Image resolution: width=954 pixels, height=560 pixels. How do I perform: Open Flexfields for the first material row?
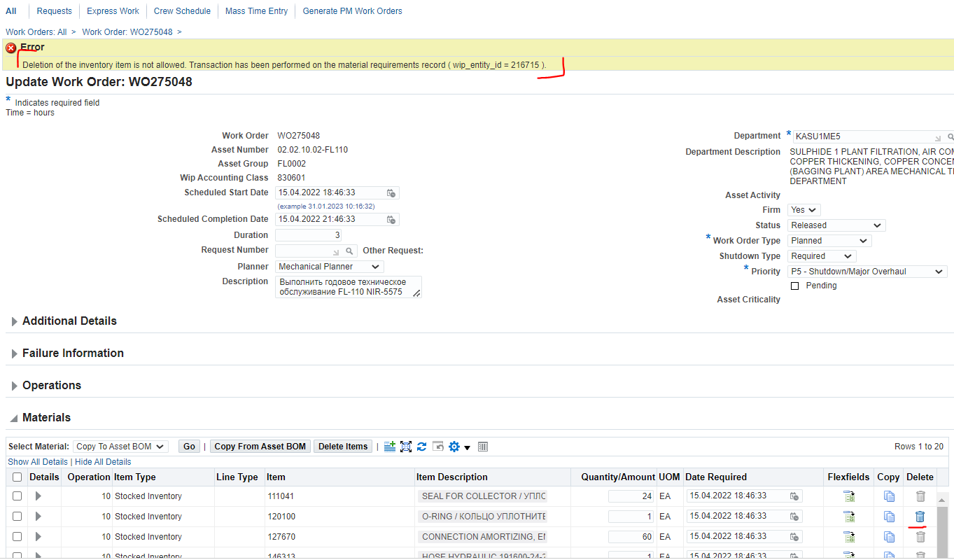(849, 496)
